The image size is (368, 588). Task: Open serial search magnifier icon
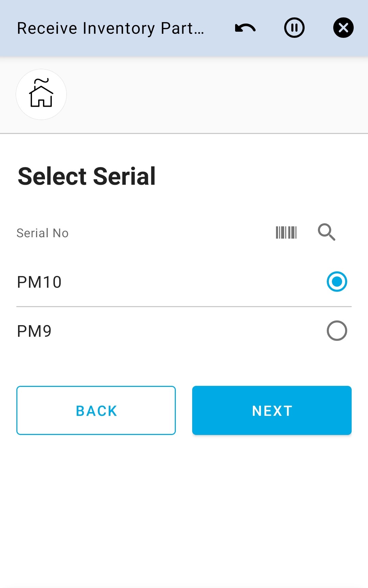click(326, 232)
